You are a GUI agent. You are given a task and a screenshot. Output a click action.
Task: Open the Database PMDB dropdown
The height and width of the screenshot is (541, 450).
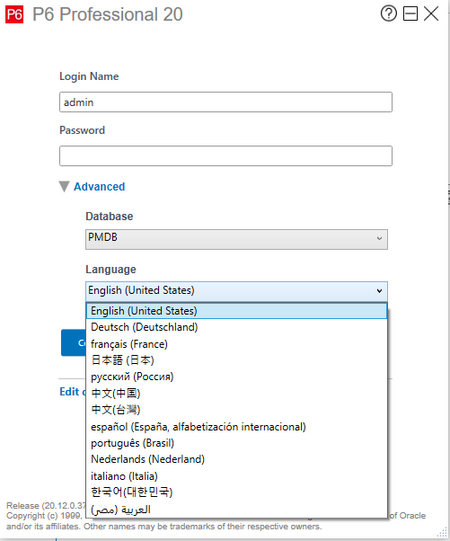point(236,239)
